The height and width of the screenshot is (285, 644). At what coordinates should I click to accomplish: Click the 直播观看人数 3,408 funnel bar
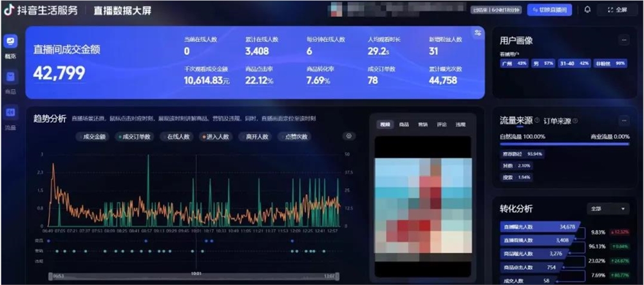click(537, 241)
